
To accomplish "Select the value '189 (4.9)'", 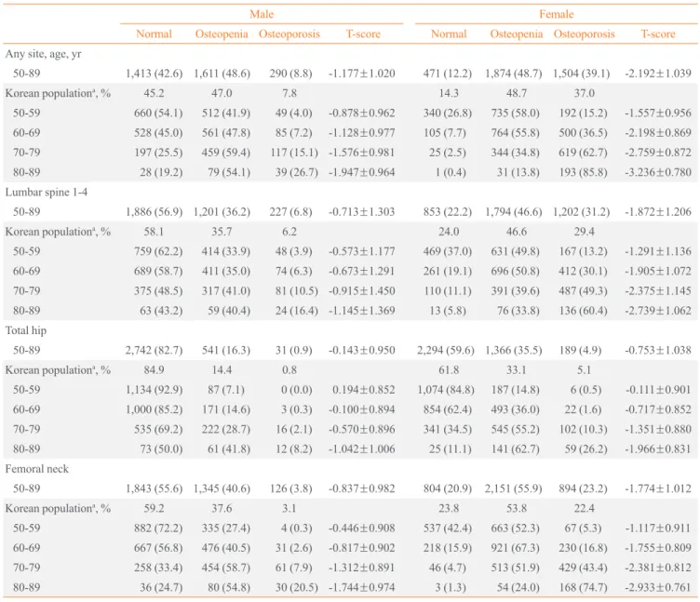I will click(580, 350).
